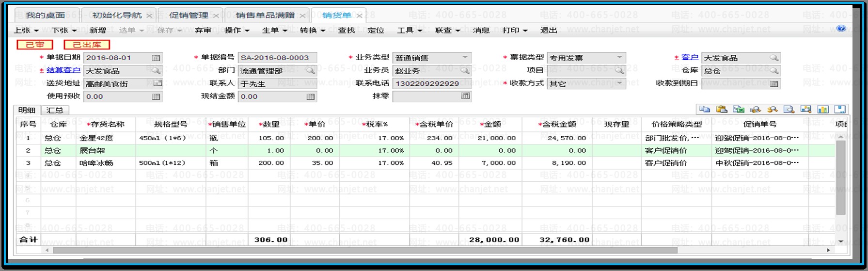868x271 pixels.
Task: Open the help icon at top right
Action: [x=841, y=29]
